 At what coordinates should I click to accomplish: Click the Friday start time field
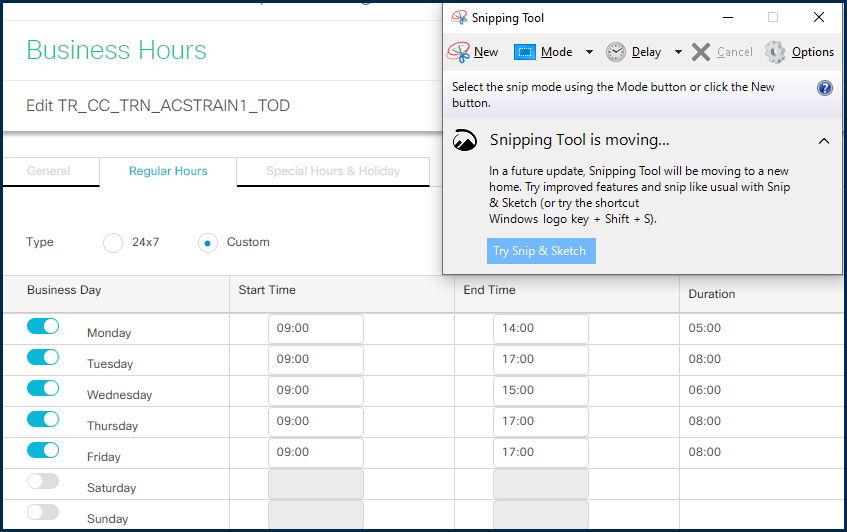point(316,453)
